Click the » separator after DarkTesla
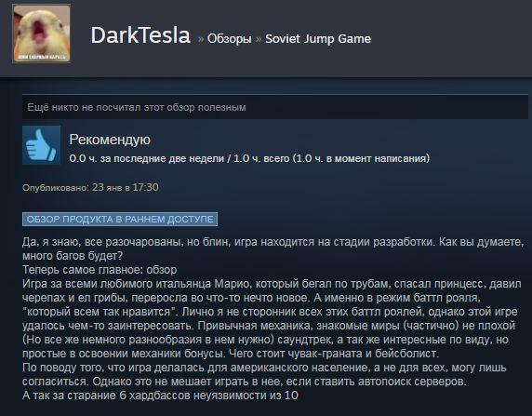The width and height of the screenshot is (532, 416). coord(201,39)
